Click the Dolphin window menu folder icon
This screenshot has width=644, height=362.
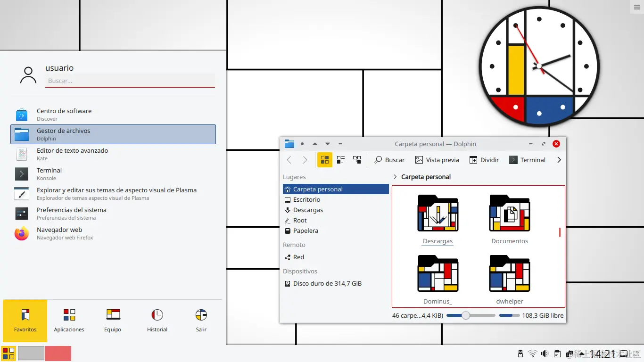tap(289, 144)
